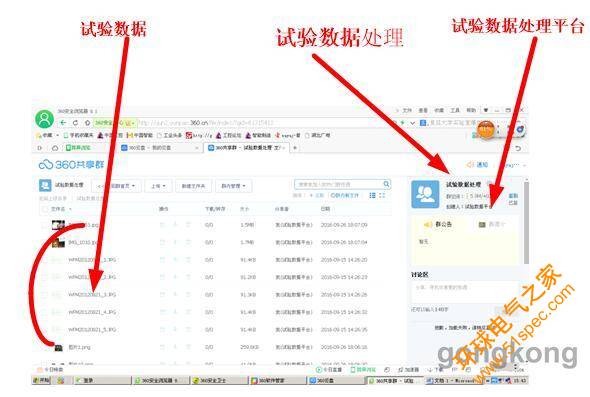
Task: Switch to list view icon
Action: point(372,195)
